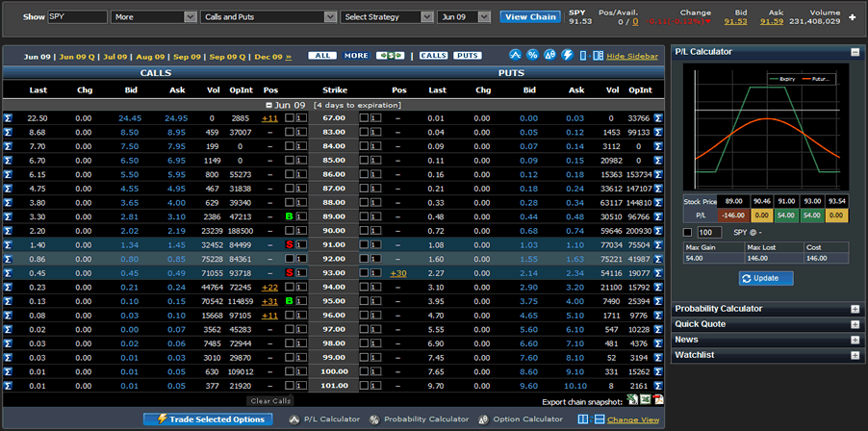Click the sigma icon on the 67.00 put row
This screenshot has height=431, width=868.
658,117
